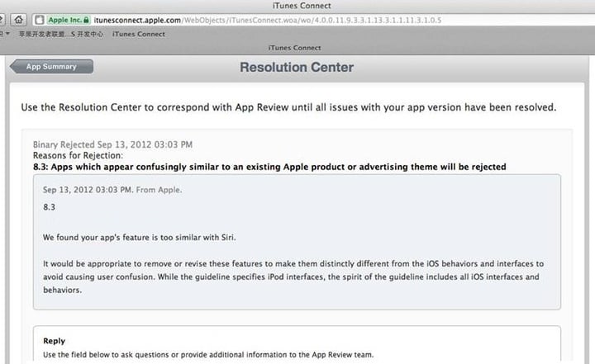Click the message stating similarity with Siri
Image resolution: width=595 pixels, height=364 pixels.
140,238
